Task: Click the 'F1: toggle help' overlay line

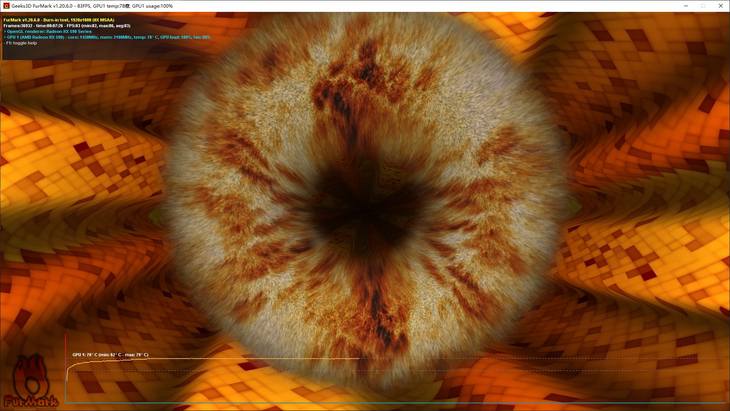Action: click(20, 43)
